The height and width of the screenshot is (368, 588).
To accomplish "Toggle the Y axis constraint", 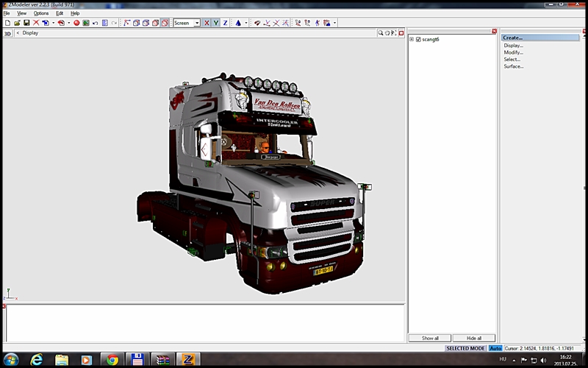I will click(x=215, y=23).
